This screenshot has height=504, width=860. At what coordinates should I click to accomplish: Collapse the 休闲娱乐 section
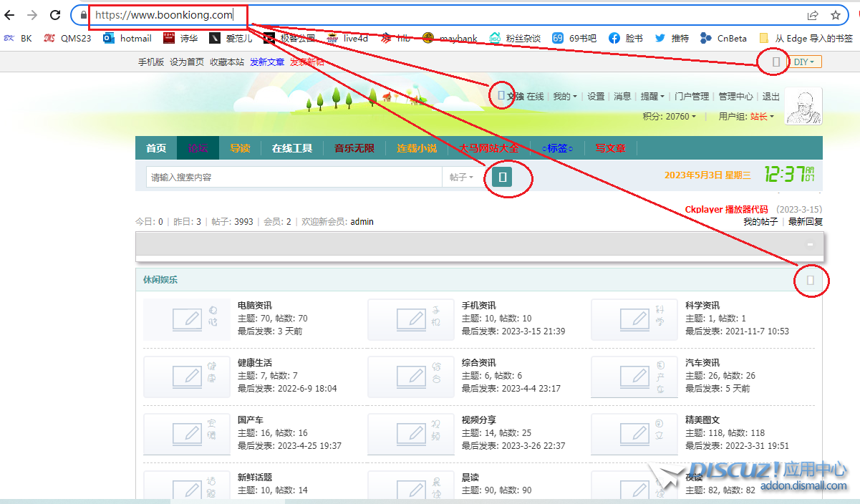(810, 280)
